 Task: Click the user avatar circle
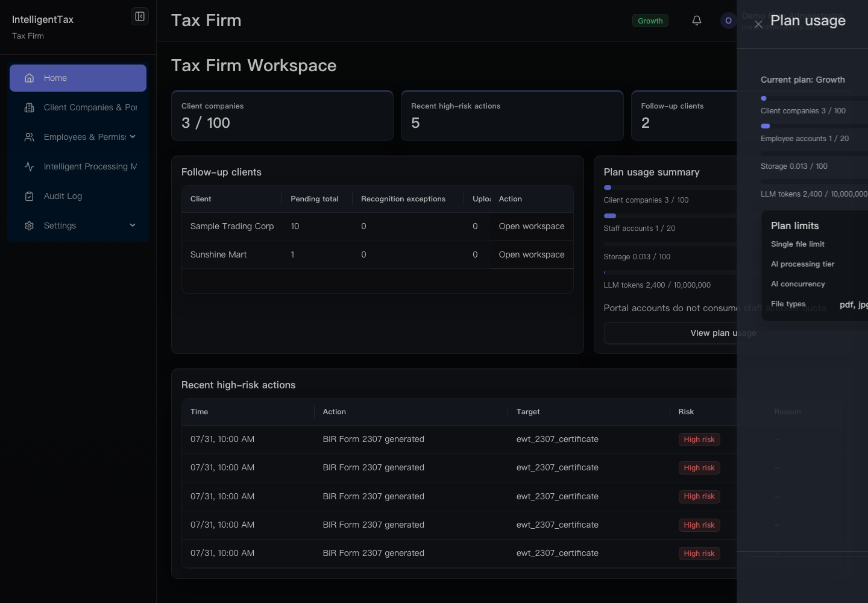728,21
